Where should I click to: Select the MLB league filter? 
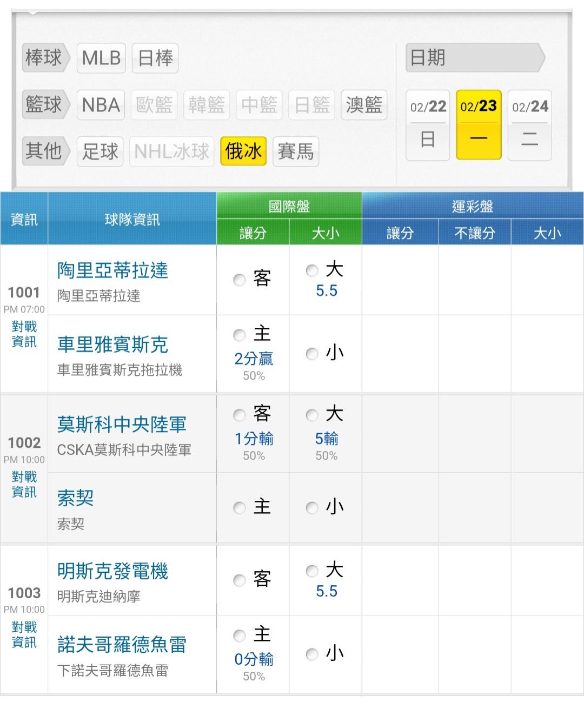click(x=101, y=58)
